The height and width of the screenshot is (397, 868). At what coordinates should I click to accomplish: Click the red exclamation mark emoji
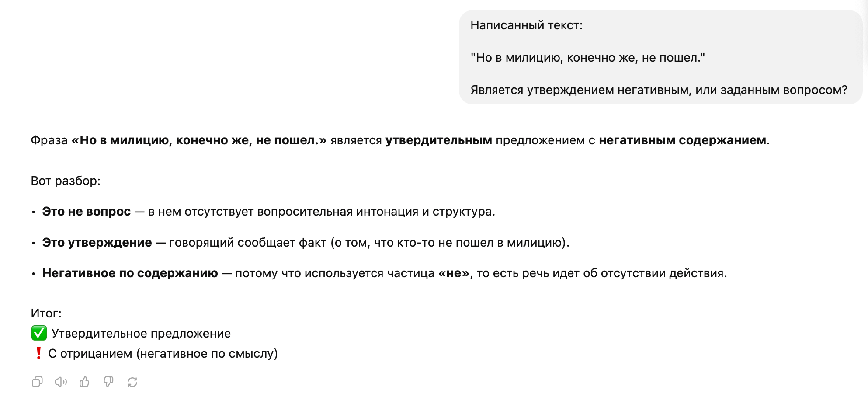pos(38,353)
